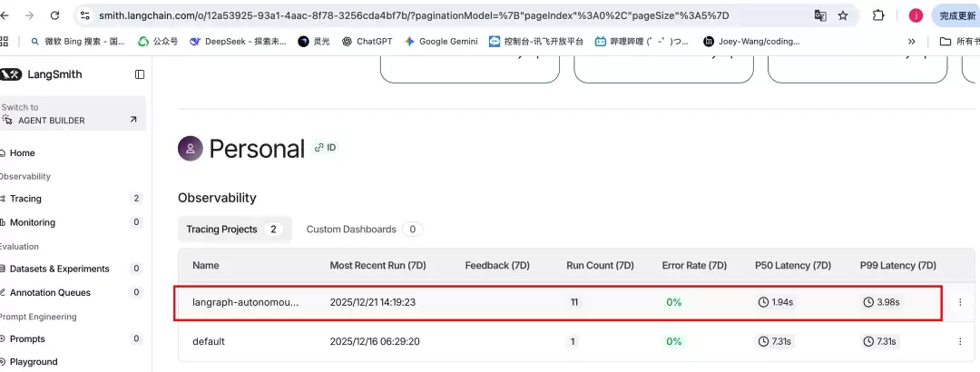Open site information icon in address bar
The image size is (980, 372).
tap(85, 15)
